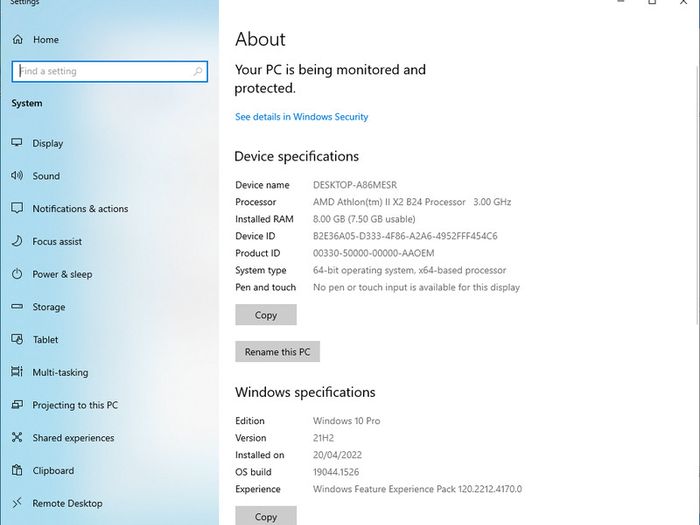Select Multi-tasking label in the sidebar
Image resolution: width=700 pixels, height=525 pixels.
click(60, 372)
